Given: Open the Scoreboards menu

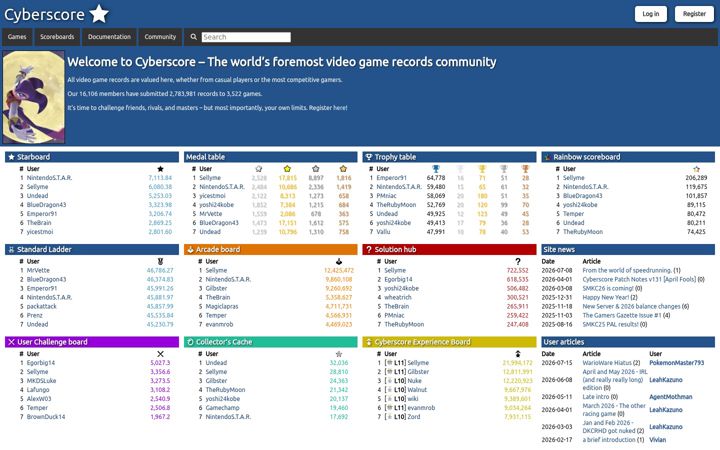Looking at the screenshot, I should coord(57,37).
